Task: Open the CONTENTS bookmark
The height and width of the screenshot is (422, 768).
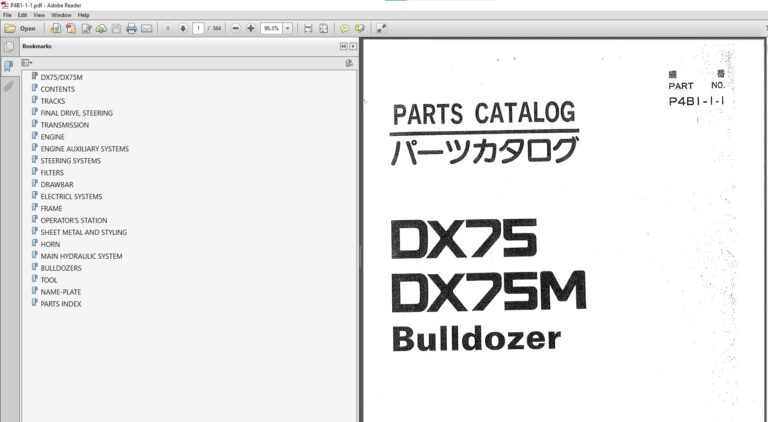Action: [x=57, y=89]
